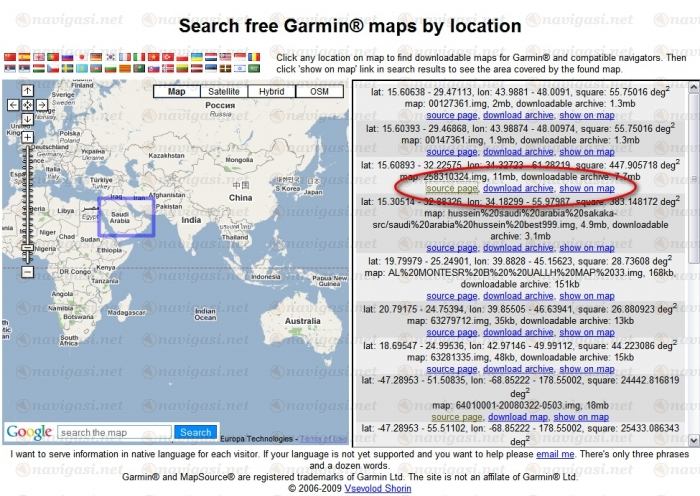The height and width of the screenshot is (496, 700).
Task: Select the Map view type
Action: pos(176,92)
